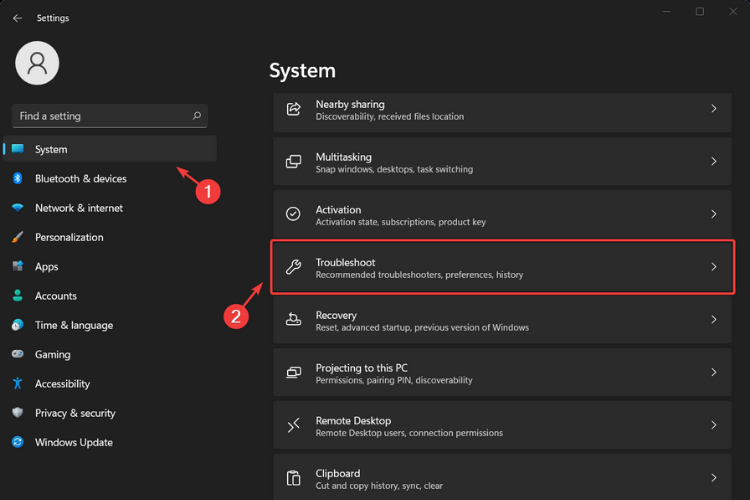Open Recovery using its right chevron
750x500 pixels.
[714, 319]
